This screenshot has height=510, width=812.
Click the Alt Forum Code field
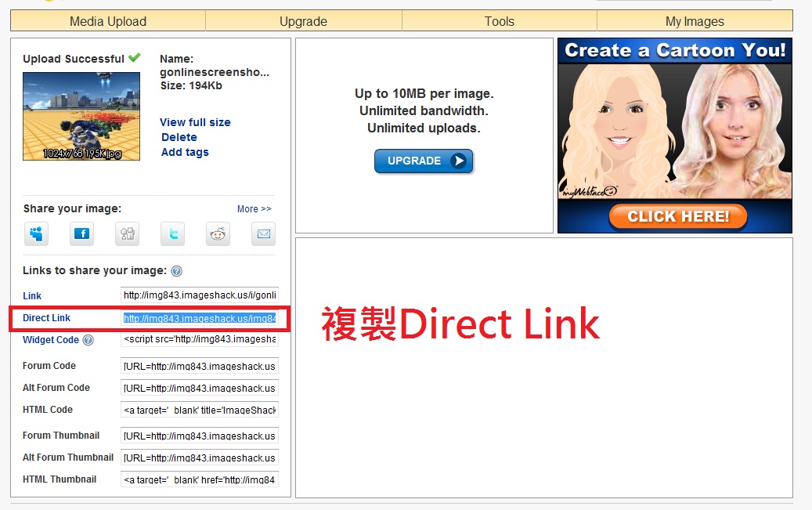(200, 388)
